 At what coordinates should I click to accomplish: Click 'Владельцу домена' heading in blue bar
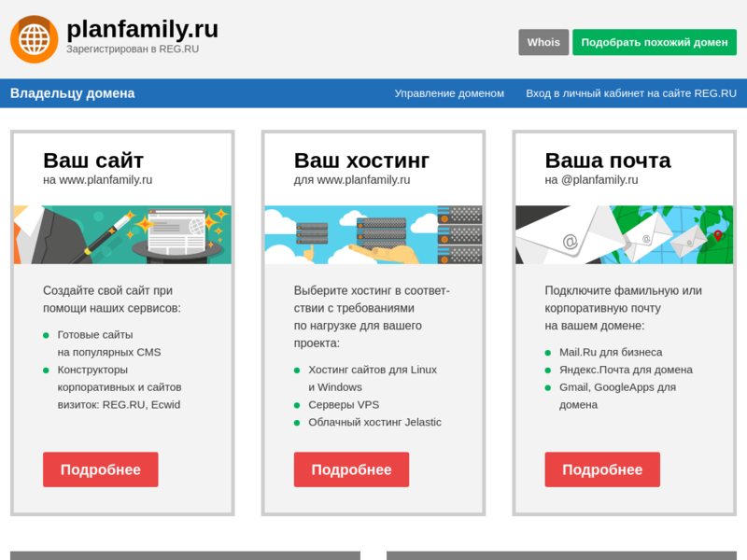pyautogui.click(x=73, y=93)
